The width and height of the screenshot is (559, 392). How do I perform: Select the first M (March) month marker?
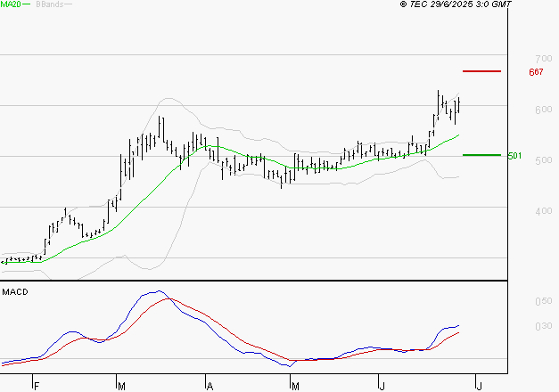(121, 385)
